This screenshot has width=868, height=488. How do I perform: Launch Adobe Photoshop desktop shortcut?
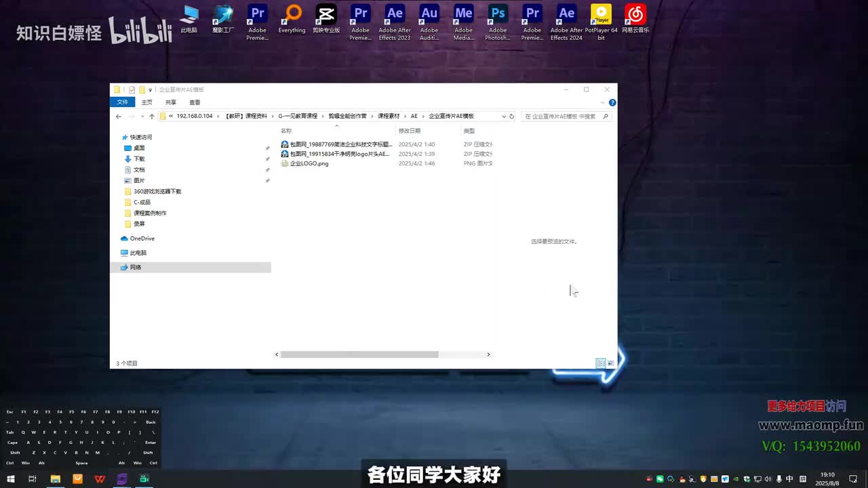[x=498, y=22]
